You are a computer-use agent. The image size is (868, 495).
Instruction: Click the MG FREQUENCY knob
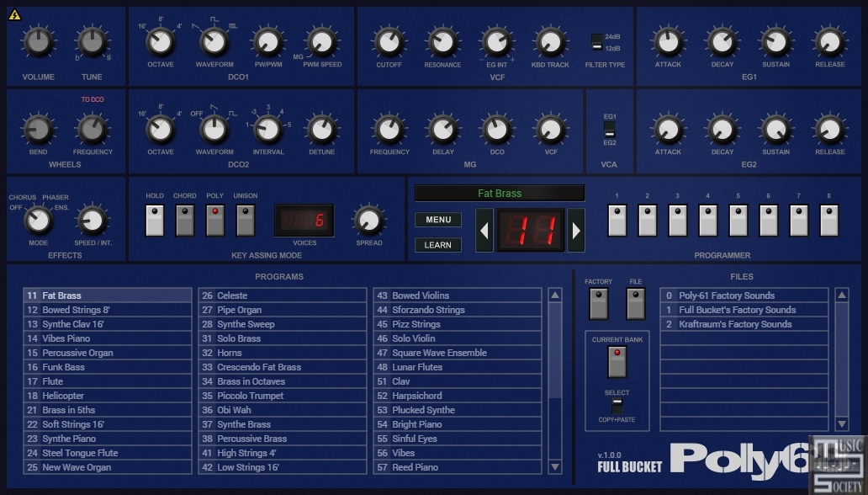(389, 129)
